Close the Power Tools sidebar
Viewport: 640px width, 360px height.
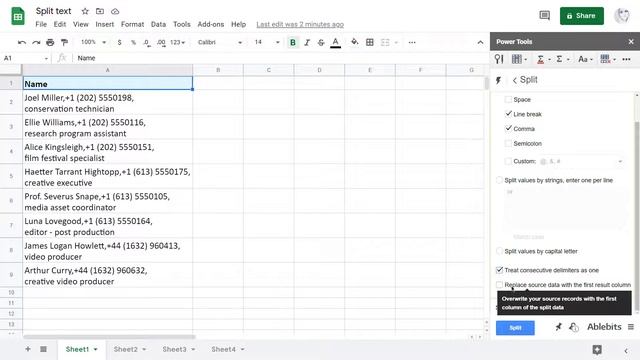tap(631, 42)
